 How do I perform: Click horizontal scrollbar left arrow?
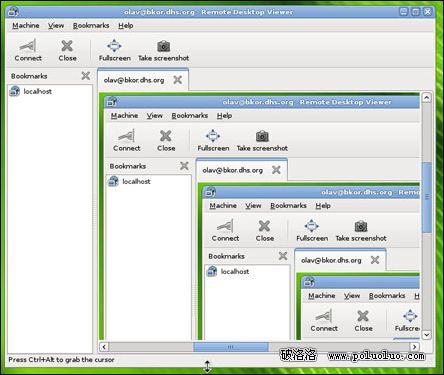click(104, 347)
